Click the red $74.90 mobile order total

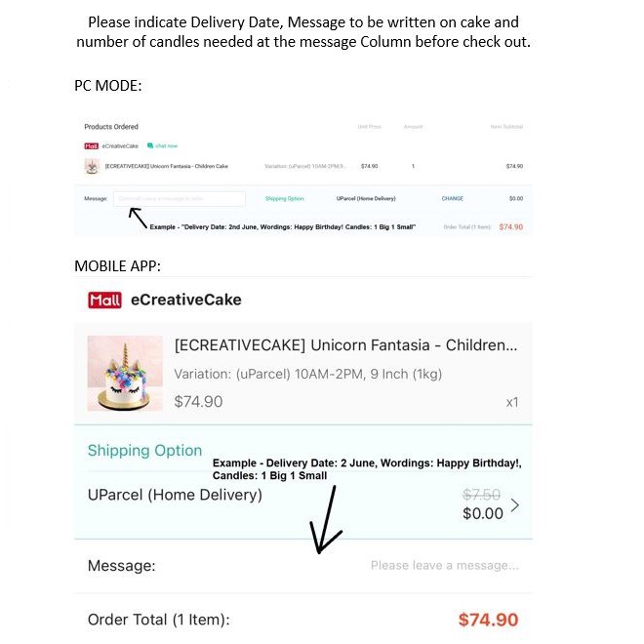[x=488, y=620]
